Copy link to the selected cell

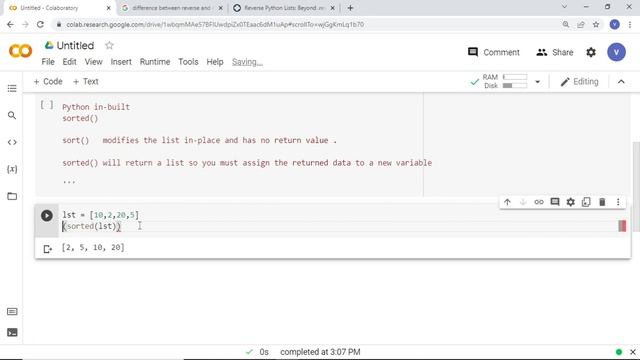(539, 202)
